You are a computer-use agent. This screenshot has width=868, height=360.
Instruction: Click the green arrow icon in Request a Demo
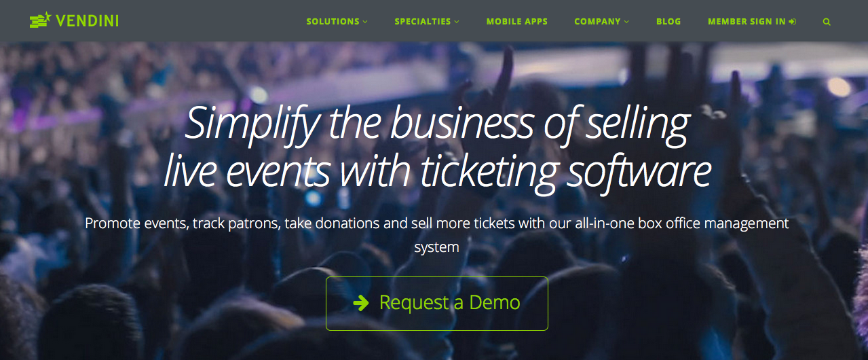coord(362,302)
